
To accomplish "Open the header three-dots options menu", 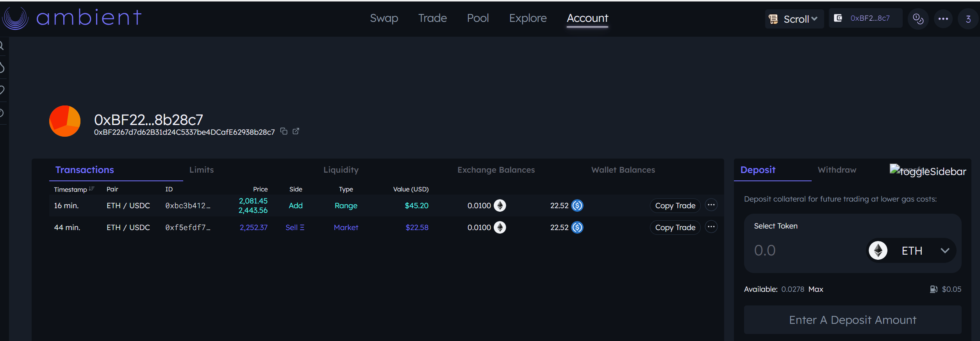I will (x=943, y=19).
